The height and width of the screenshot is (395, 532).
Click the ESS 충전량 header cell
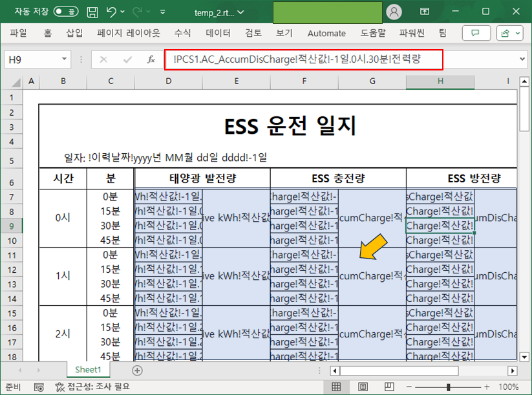(338, 178)
